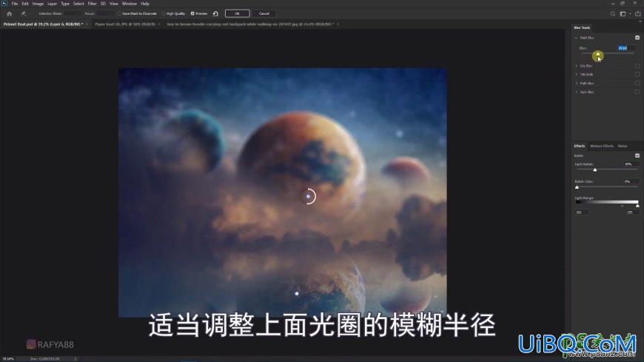The width and height of the screenshot is (644, 362).
Task: Close the Planet Boat.psd document tab
Action: coord(87,24)
